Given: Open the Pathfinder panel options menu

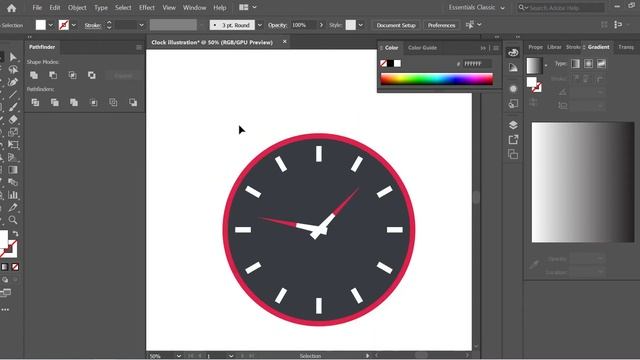Looking at the screenshot, I should 139,47.
